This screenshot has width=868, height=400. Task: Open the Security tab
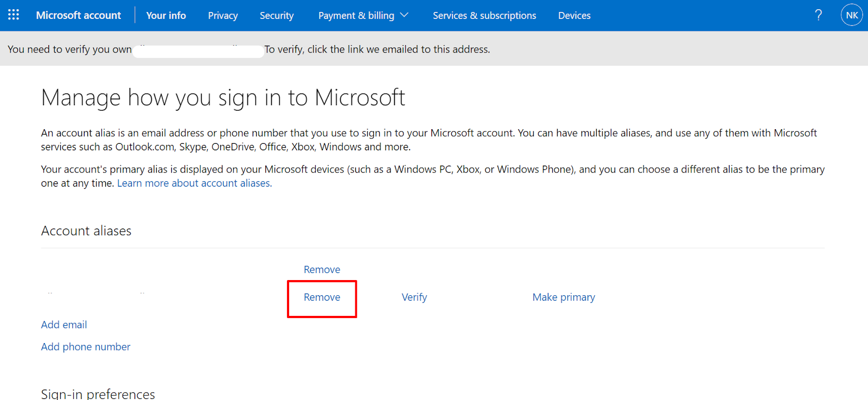coord(277,16)
